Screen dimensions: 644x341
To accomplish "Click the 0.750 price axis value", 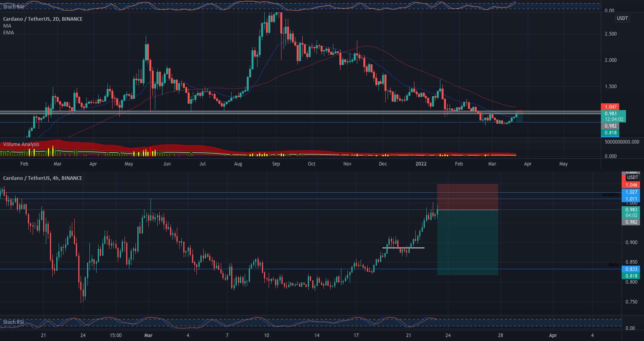I will 631,302.
